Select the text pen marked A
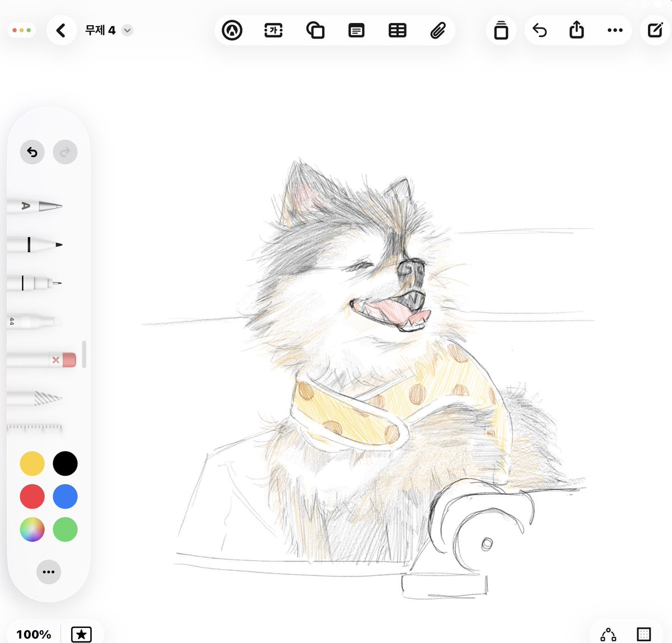Viewport: 672px width, 643px height. click(35, 206)
